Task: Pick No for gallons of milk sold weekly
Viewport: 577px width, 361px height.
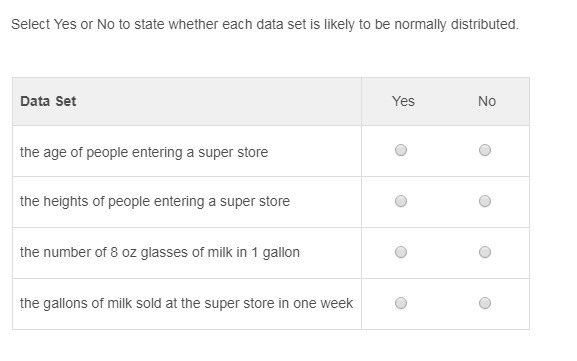Action: click(x=485, y=303)
